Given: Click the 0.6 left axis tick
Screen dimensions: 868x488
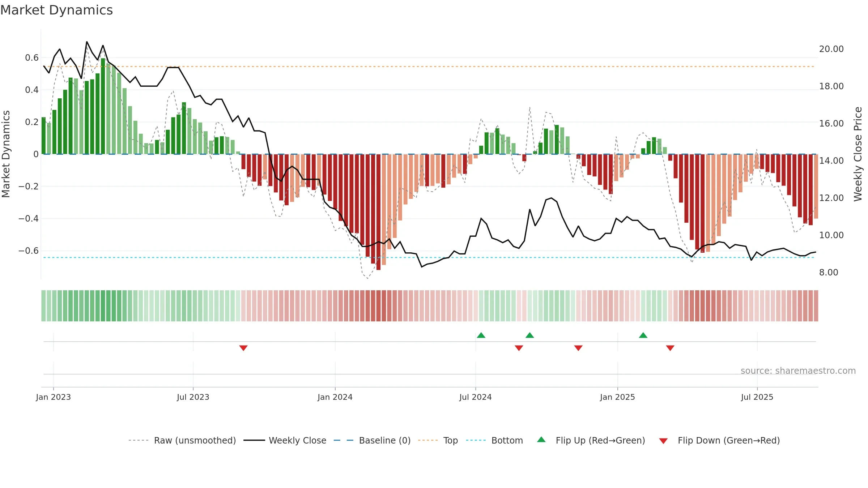Looking at the screenshot, I should click(x=32, y=57).
